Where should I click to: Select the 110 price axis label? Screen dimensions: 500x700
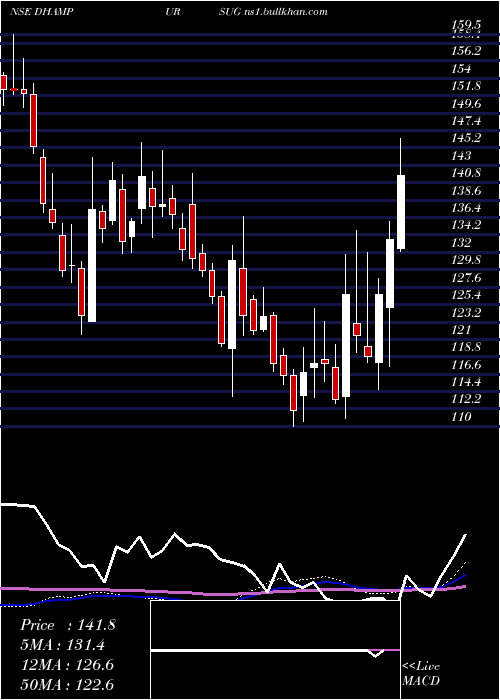(461, 417)
